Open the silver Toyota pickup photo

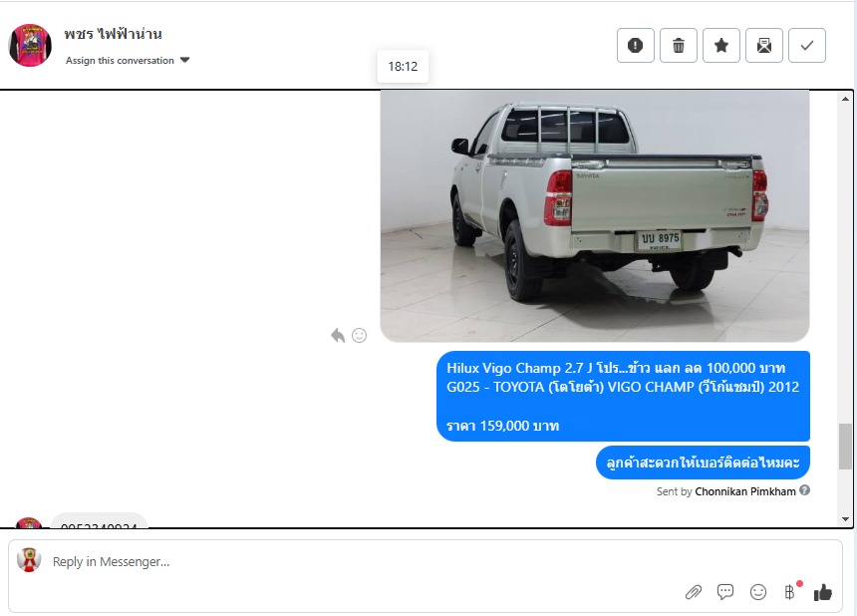tap(595, 216)
